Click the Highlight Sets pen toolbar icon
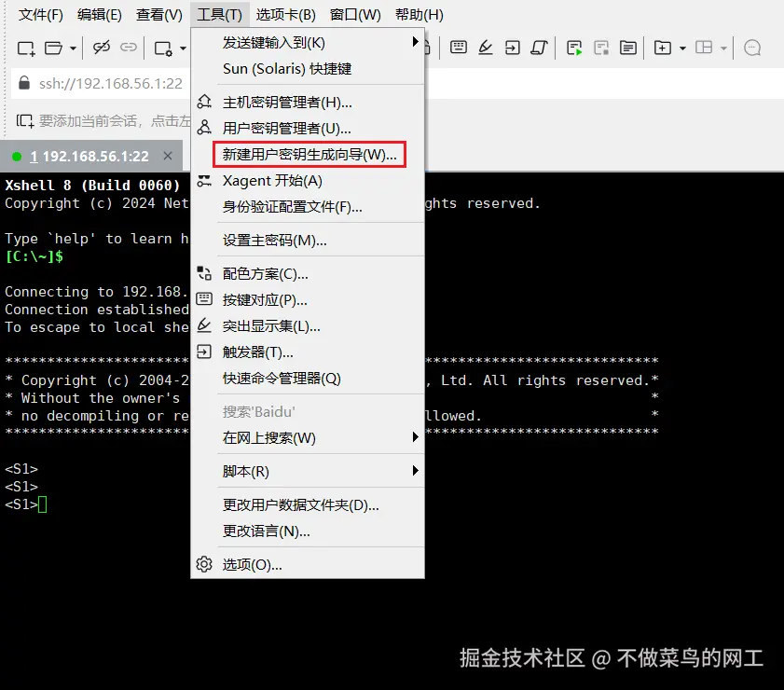Image resolution: width=784 pixels, height=690 pixels. point(486,48)
